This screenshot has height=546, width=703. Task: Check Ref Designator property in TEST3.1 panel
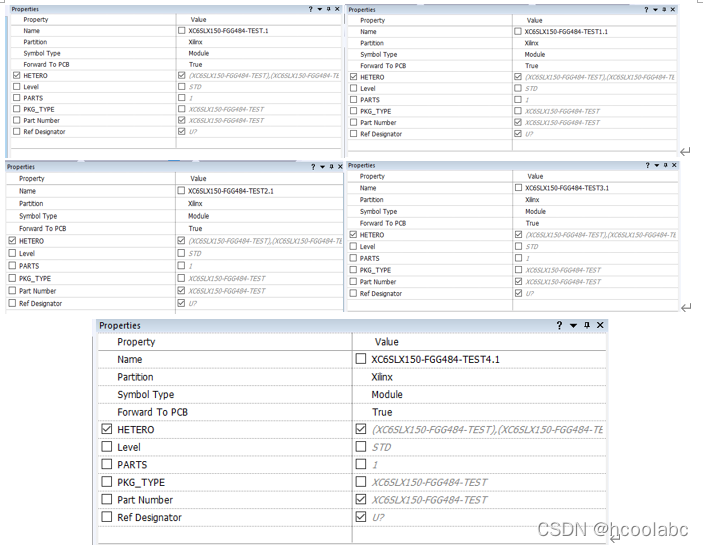(353, 293)
